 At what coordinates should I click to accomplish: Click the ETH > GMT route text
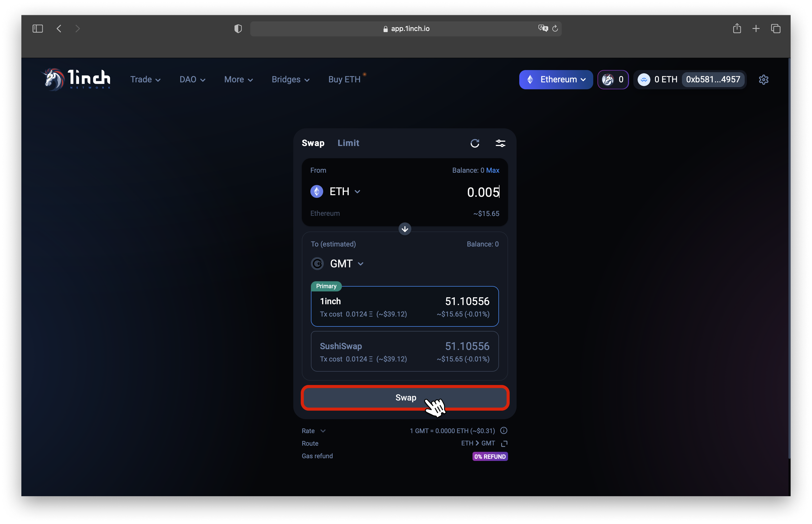pos(478,443)
